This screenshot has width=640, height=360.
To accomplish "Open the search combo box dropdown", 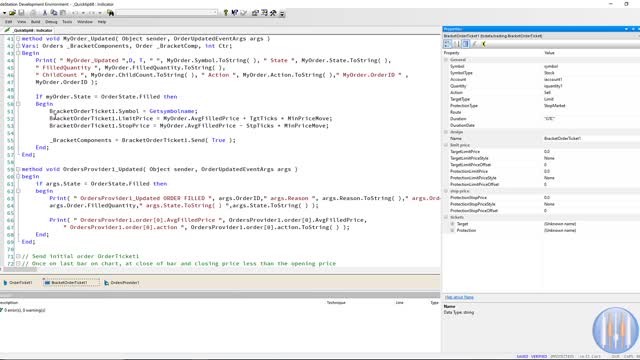I will tap(215, 13).
